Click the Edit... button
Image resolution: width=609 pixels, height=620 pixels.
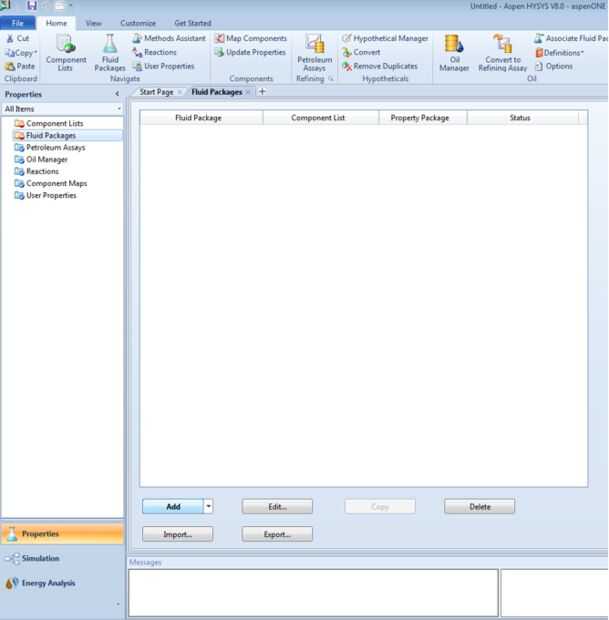(x=277, y=507)
